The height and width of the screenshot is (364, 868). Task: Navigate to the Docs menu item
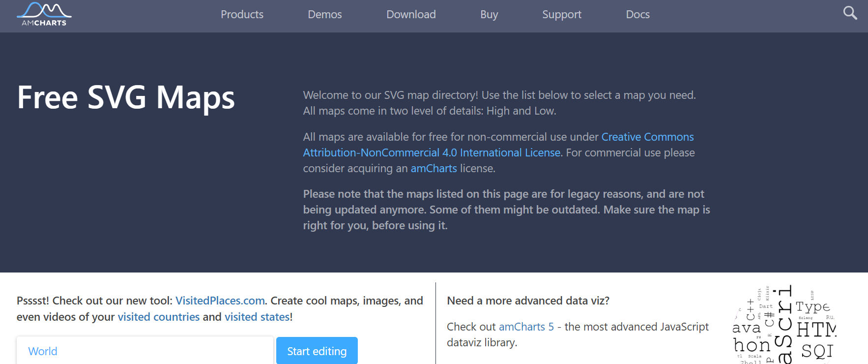click(x=637, y=15)
